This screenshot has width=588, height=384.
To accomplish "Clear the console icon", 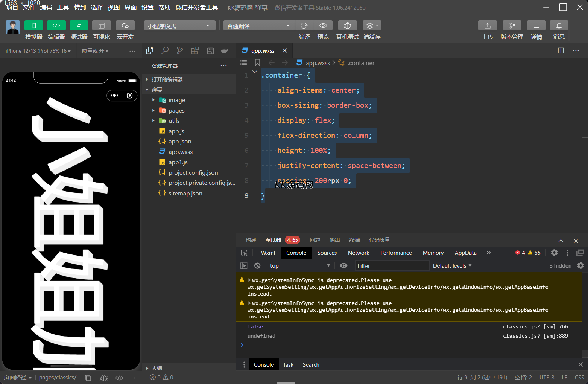I will 257,265.
